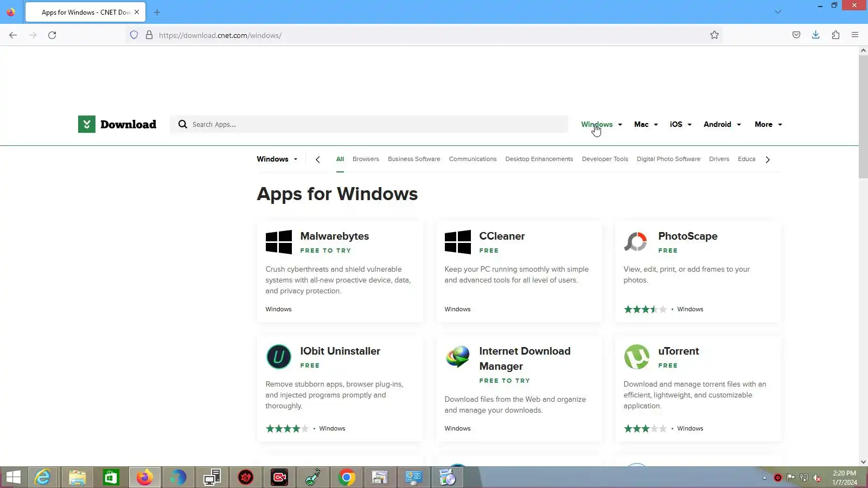Open the uTorrent title link
This screenshot has width=868, height=488.
point(679,351)
